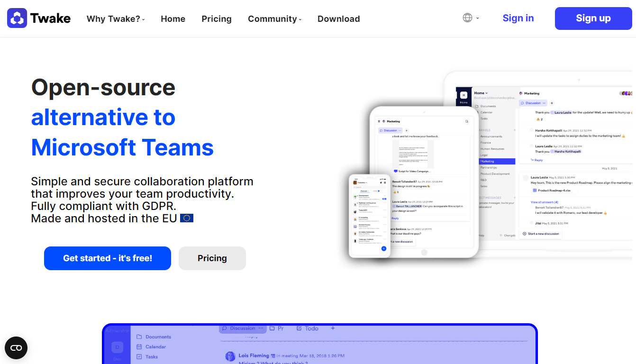Click Get started - it's free!
Image resolution: width=636 pixels, height=364 pixels.
108,258
